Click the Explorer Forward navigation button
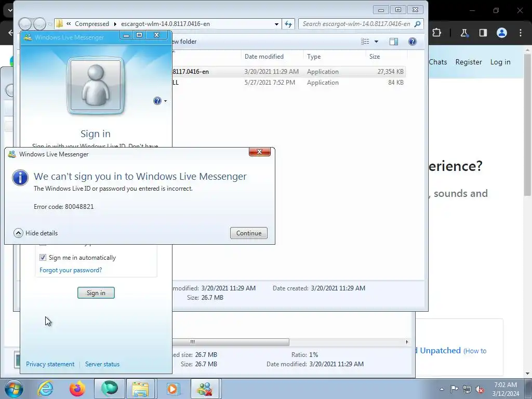The height and width of the screenshot is (399, 532). [x=39, y=24]
